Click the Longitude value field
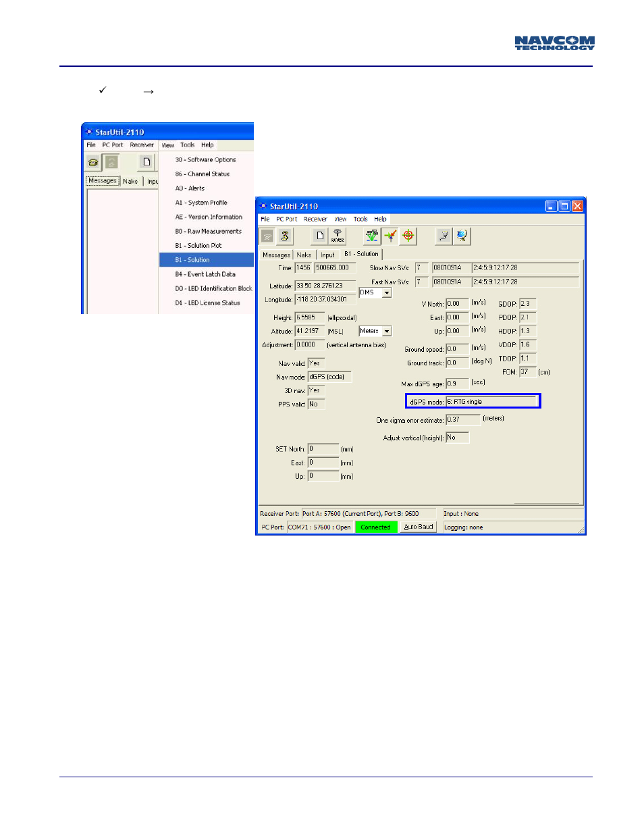The width and height of the screenshot is (644, 834). coord(325,299)
